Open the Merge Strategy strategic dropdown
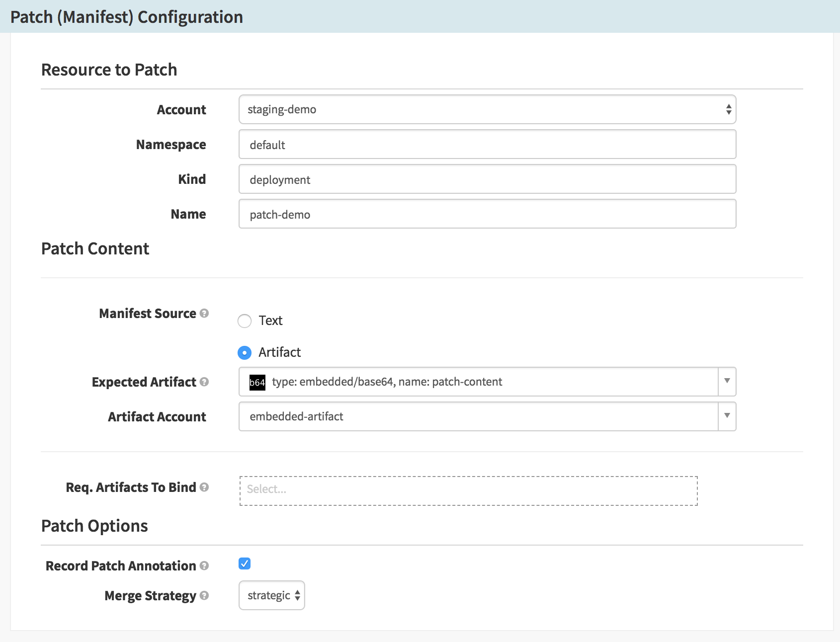840x642 pixels. (x=271, y=595)
